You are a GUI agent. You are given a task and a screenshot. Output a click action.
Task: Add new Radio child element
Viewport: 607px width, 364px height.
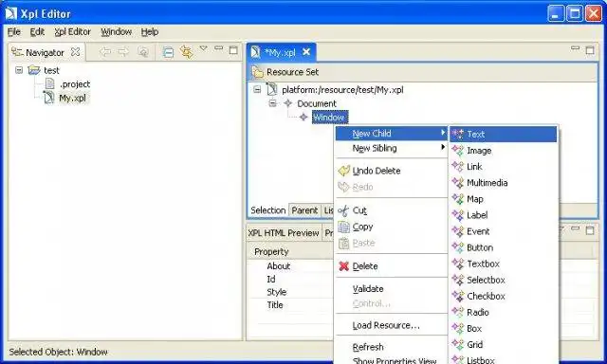504,312
